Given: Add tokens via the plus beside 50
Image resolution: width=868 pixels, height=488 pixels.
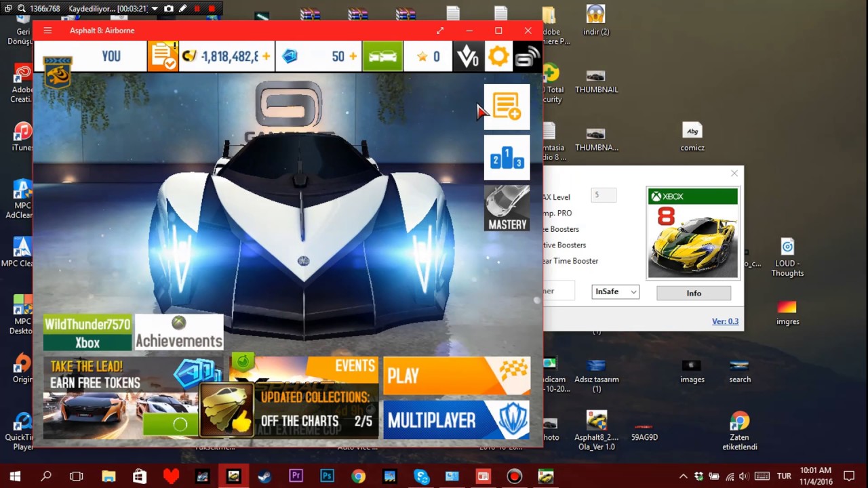Looking at the screenshot, I should point(353,56).
